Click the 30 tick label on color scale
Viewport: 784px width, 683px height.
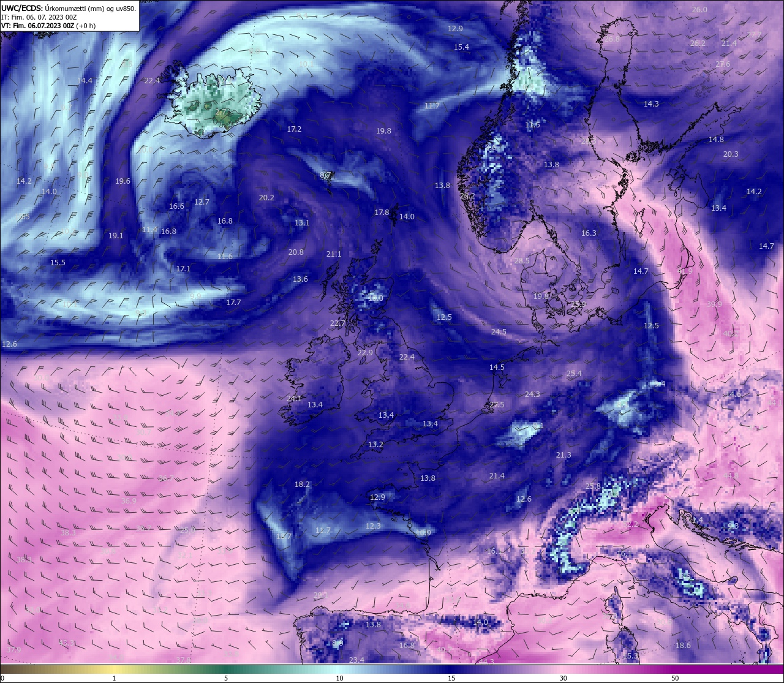click(563, 678)
